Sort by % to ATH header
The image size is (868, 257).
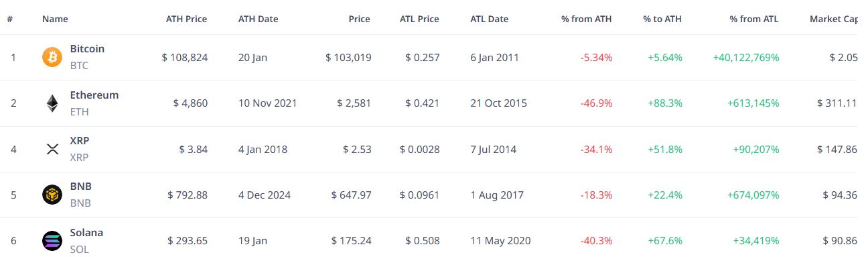[x=662, y=19]
